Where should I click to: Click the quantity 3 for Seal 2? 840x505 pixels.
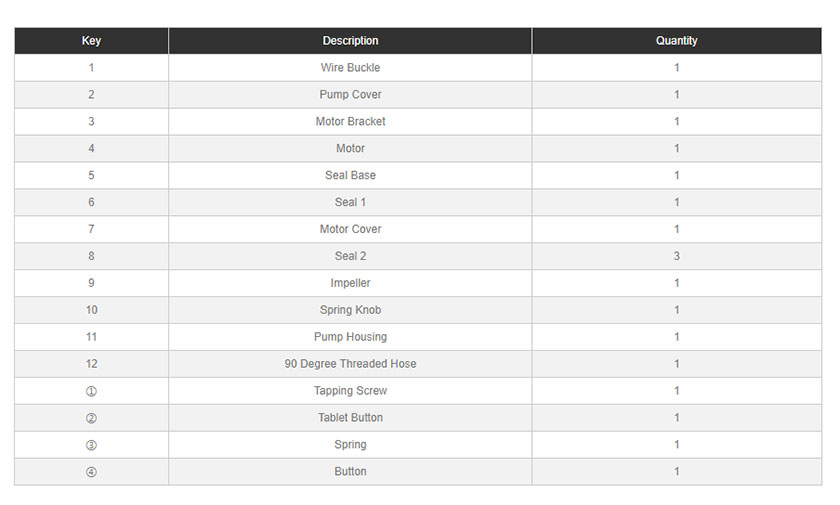point(677,256)
